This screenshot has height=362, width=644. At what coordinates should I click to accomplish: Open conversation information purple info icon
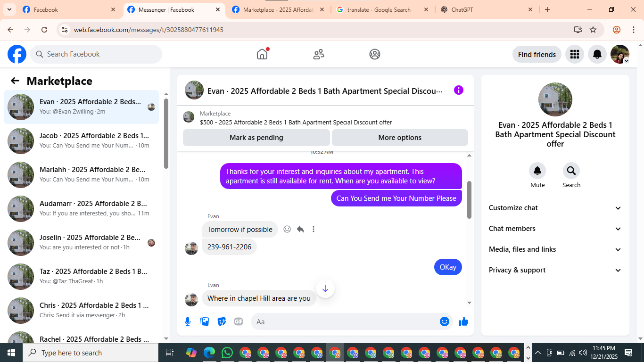459,90
